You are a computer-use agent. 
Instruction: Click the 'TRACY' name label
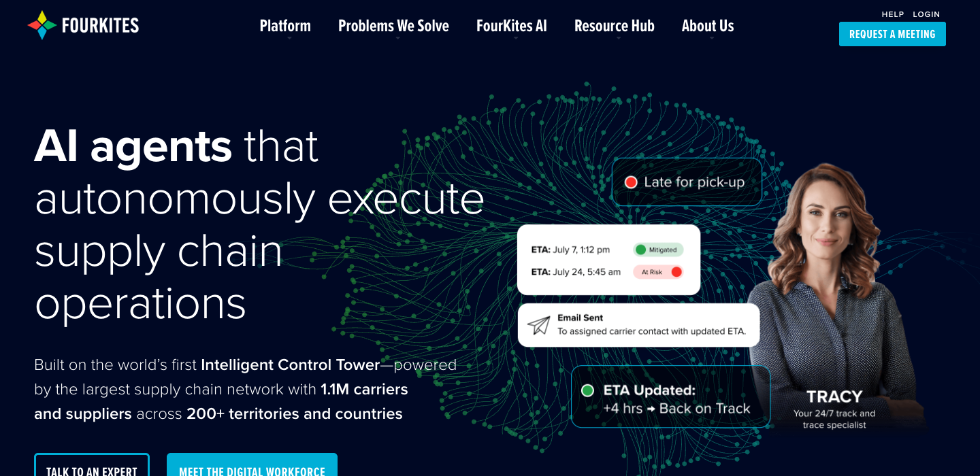point(834,396)
